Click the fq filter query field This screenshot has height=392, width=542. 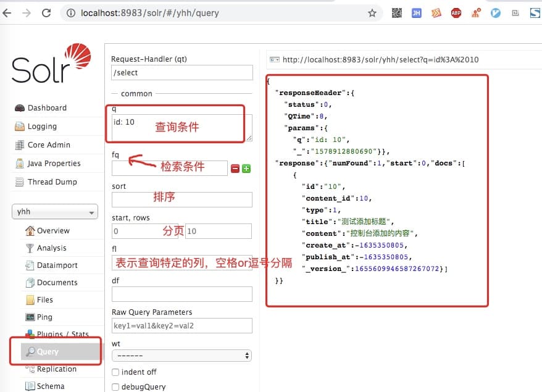(x=169, y=169)
